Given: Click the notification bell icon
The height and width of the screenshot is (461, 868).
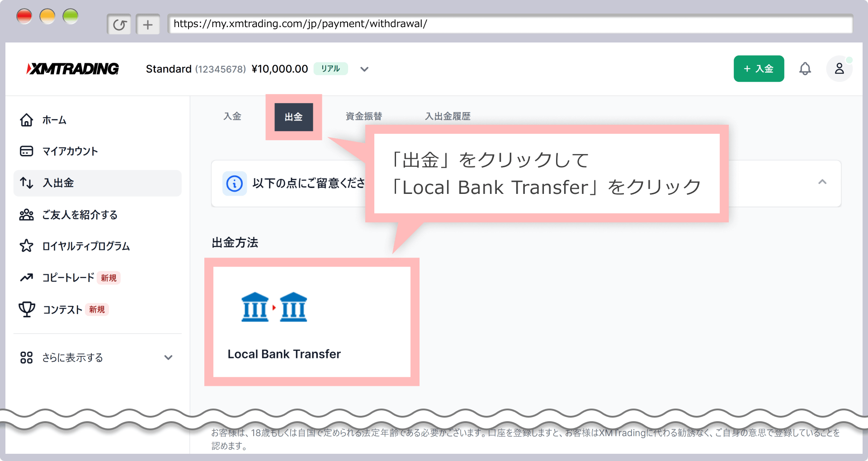Looking at the screenshot, I should [805, 69].
